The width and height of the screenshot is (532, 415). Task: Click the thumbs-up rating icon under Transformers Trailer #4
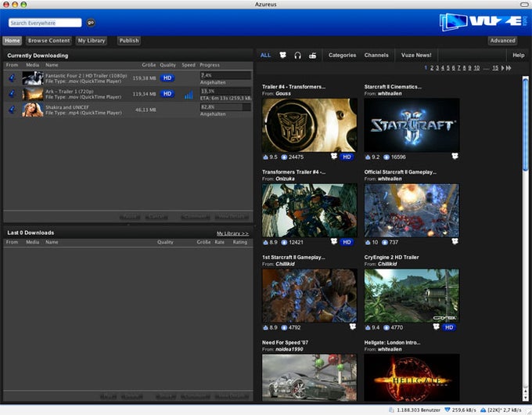tap(266, 242)
